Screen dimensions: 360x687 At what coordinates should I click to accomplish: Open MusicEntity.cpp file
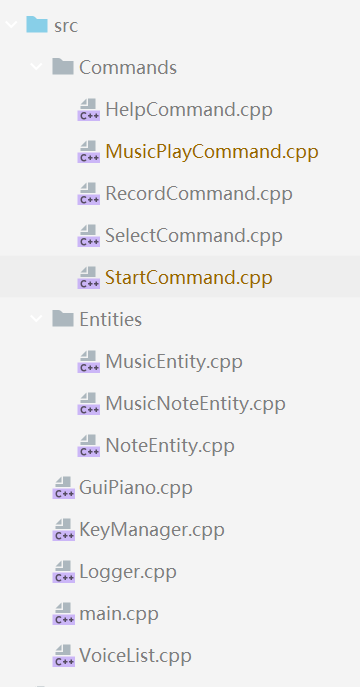click(x=174, y=362)
